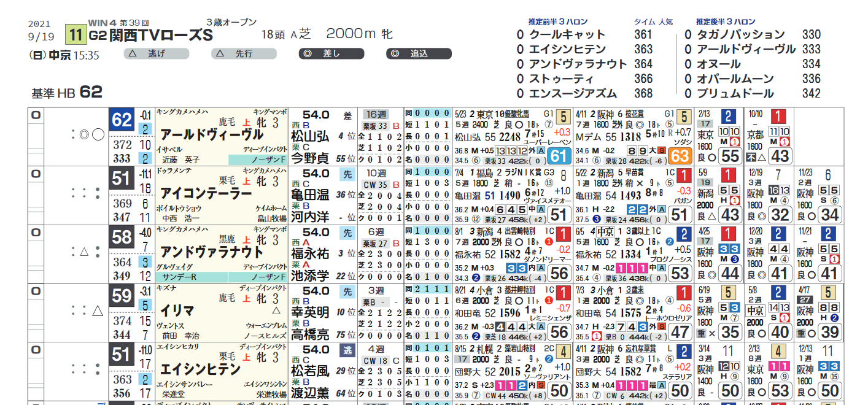Click the HB 51 box beside アイコンテーラー

122,178
